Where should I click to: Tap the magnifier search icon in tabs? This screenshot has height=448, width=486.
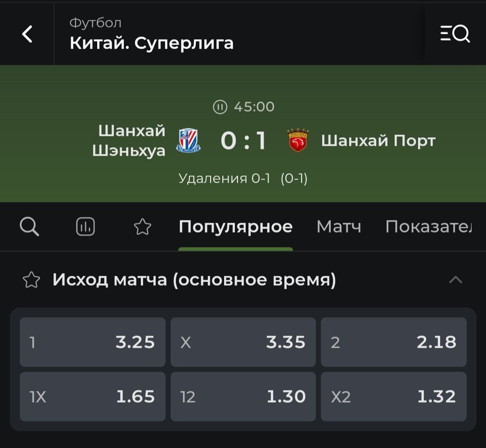tap(30, 227)
